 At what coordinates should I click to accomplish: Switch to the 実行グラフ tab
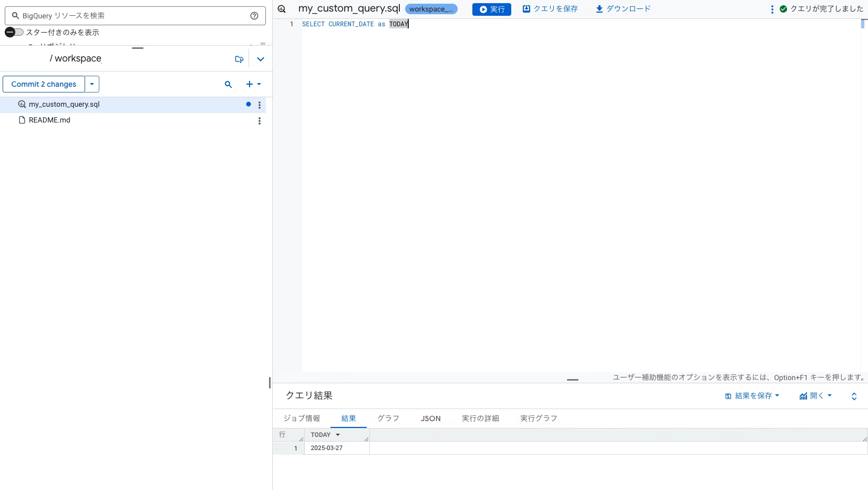coord(539,418)
